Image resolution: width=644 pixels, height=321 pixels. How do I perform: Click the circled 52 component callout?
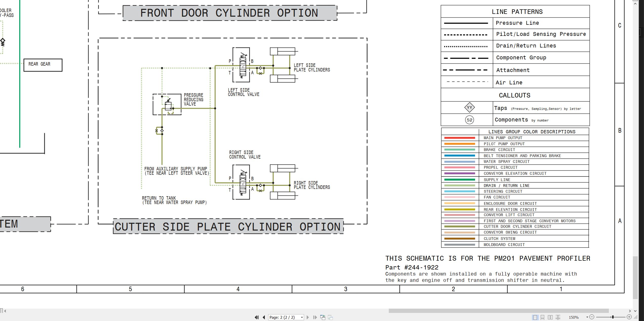pyautogui.click(x=469, y=120)
